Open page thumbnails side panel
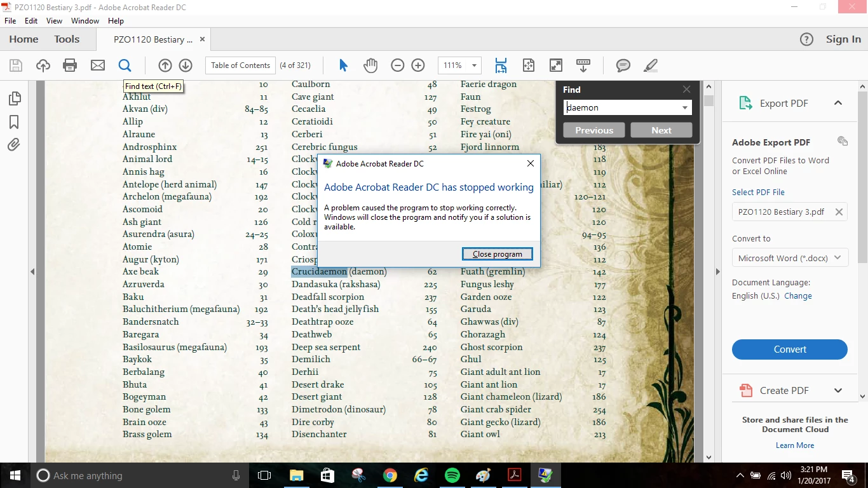This screenshot has height=488, width=868. click(14, 98)
